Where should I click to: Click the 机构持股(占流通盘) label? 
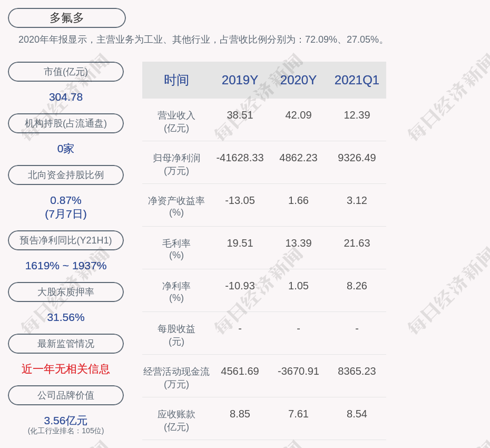coord(66,123)
